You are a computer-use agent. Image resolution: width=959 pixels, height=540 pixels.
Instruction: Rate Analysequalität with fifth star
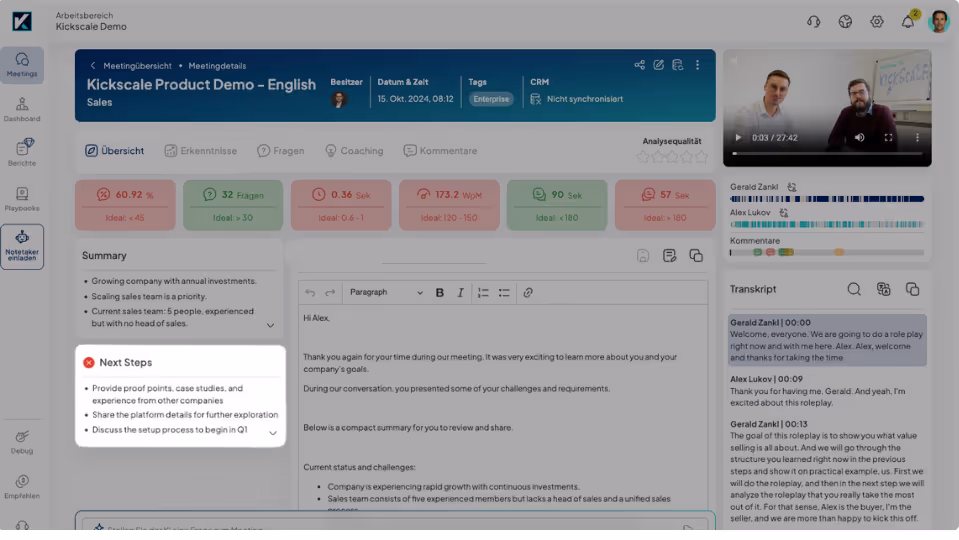point(702,157)
